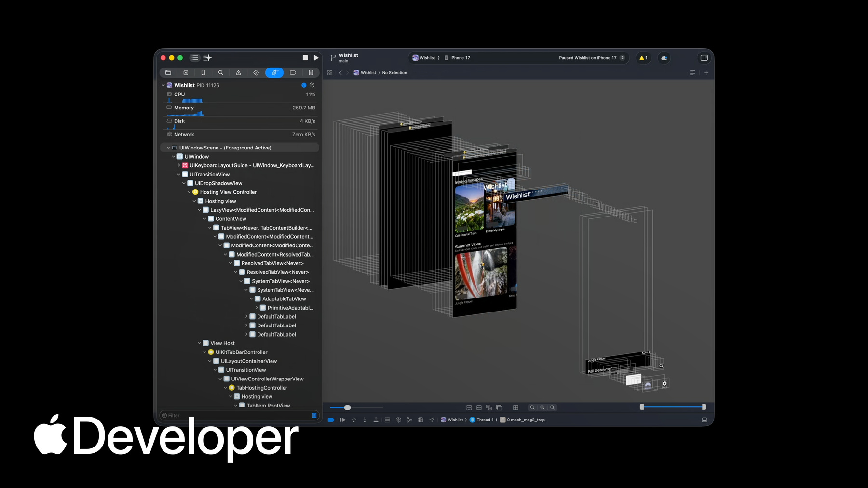Image resolution: width=868 pixels, height=488 pixels.
Task: Toggle the inspectors panel
Action: tap(704, 58)
